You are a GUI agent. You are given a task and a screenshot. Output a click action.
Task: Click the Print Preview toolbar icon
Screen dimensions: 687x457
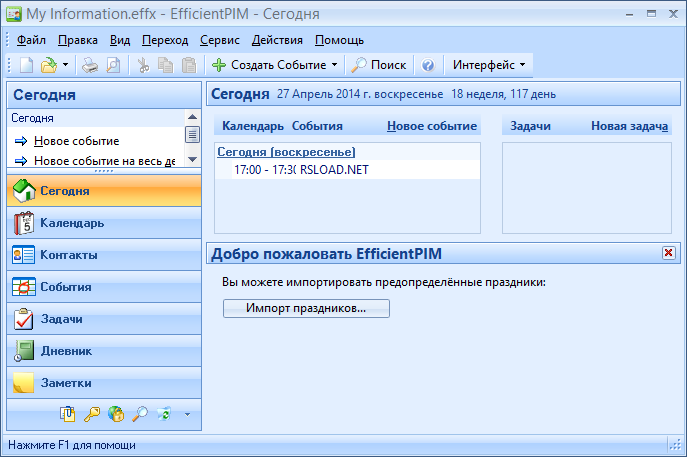click(x=113, y=65)
